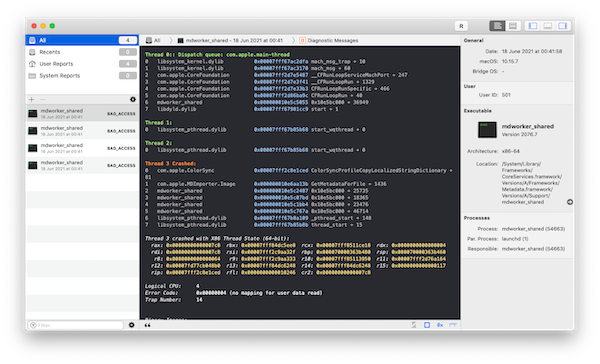Screen dimensions: 600x364
Task: Click the quote icon below the report
Action: (147, 325)
